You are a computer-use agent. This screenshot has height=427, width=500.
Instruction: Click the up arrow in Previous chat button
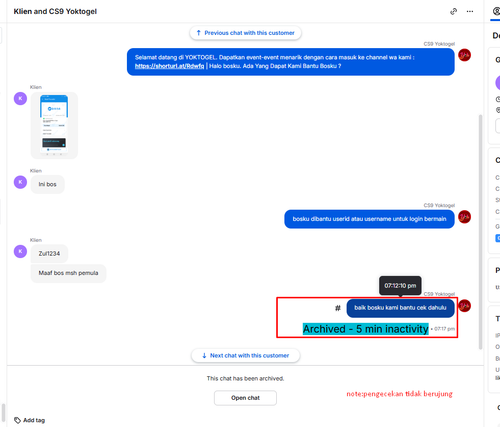click(x=199, y=33)
